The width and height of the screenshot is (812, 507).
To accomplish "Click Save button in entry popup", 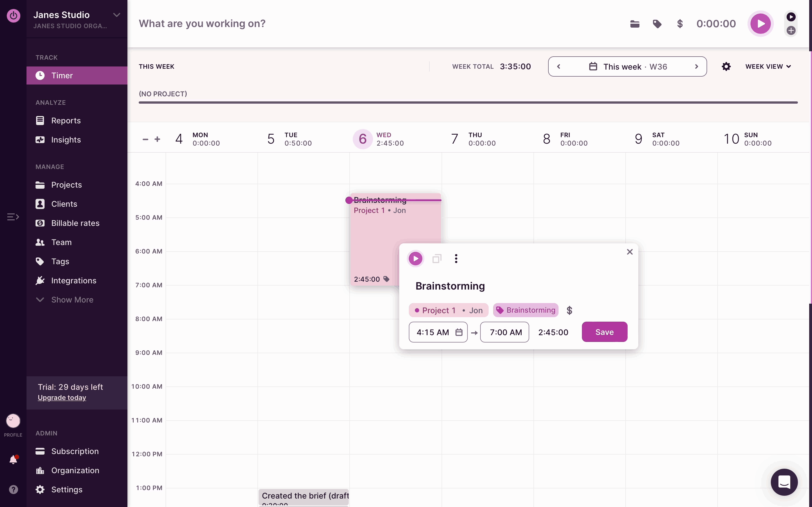I will 604,332.
